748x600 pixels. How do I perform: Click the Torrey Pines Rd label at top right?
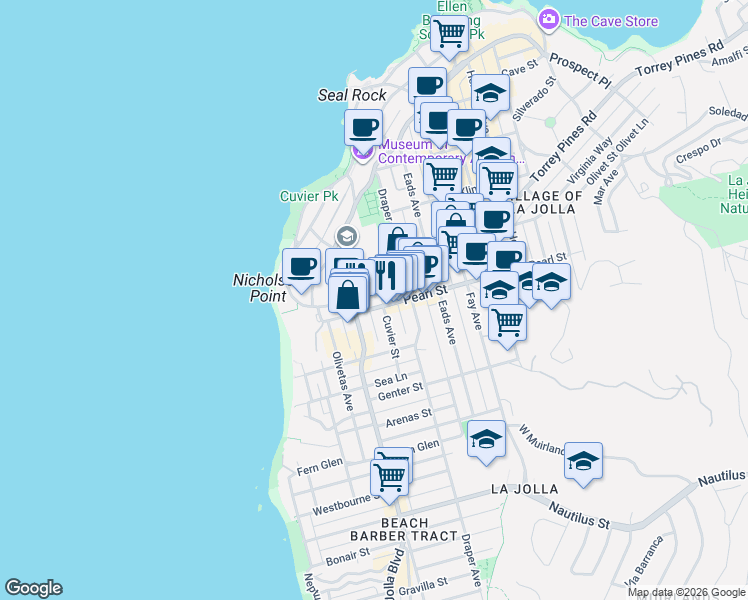tap(680, 59)
